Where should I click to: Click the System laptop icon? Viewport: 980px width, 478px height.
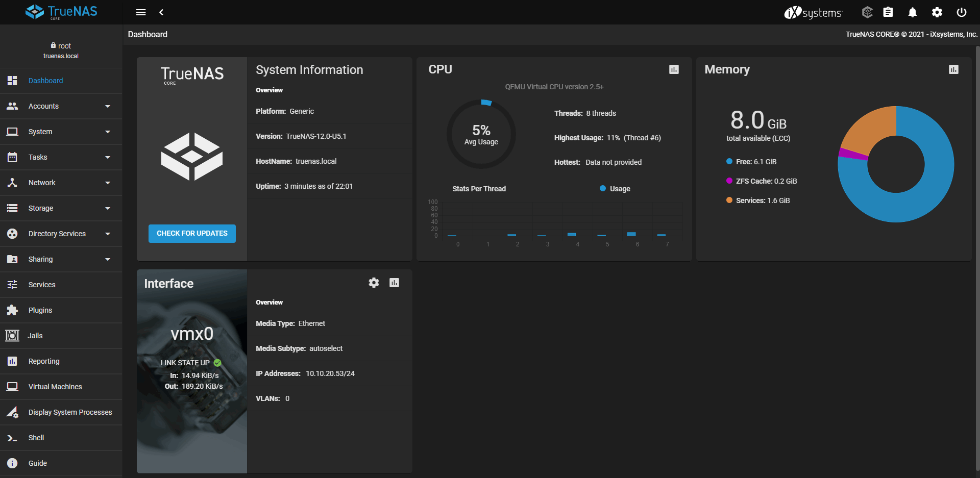[x=12, y=132]
